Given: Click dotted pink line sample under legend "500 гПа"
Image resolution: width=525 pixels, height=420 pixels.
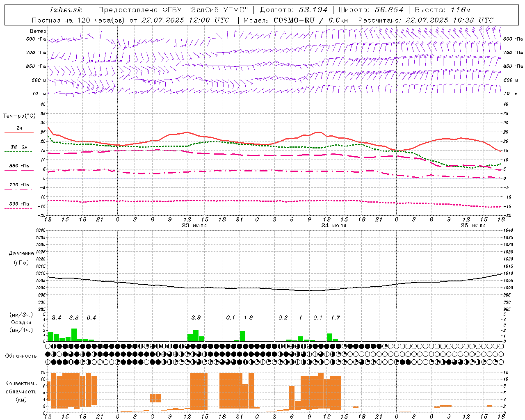Looking at the screenshot, I should 19,208.
